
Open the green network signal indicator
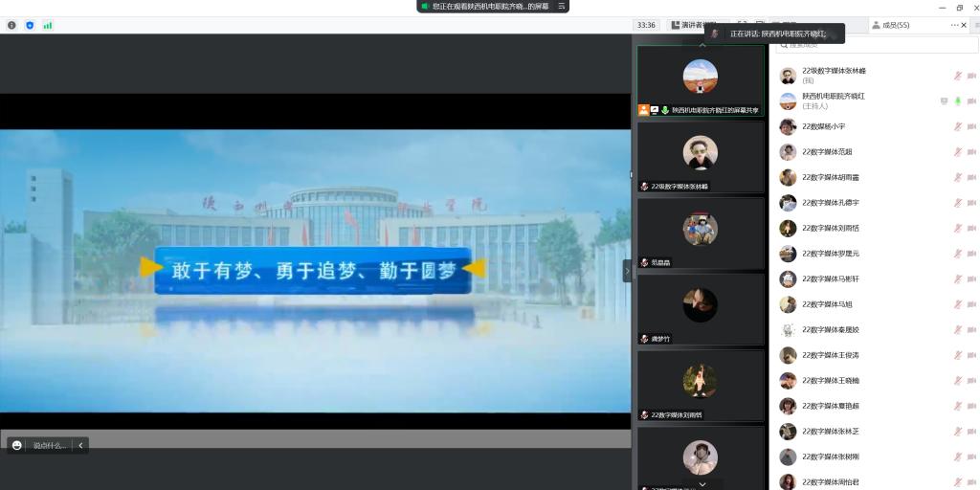(x=48, y=25)
